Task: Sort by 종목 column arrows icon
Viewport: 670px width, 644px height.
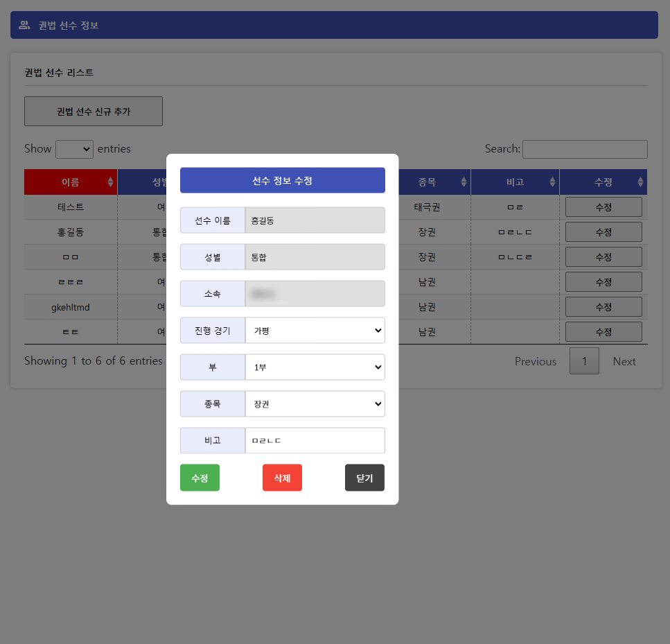Action: 464,182
